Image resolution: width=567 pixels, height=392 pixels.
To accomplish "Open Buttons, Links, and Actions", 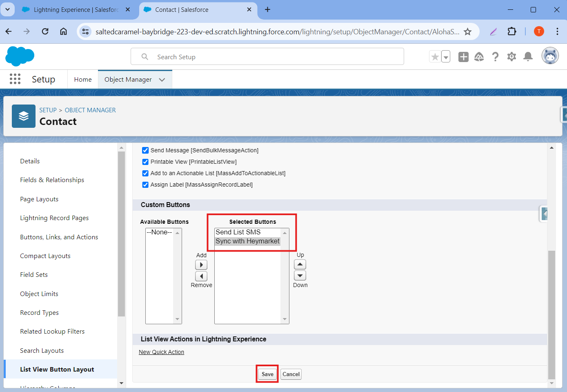I will [59, 237].
